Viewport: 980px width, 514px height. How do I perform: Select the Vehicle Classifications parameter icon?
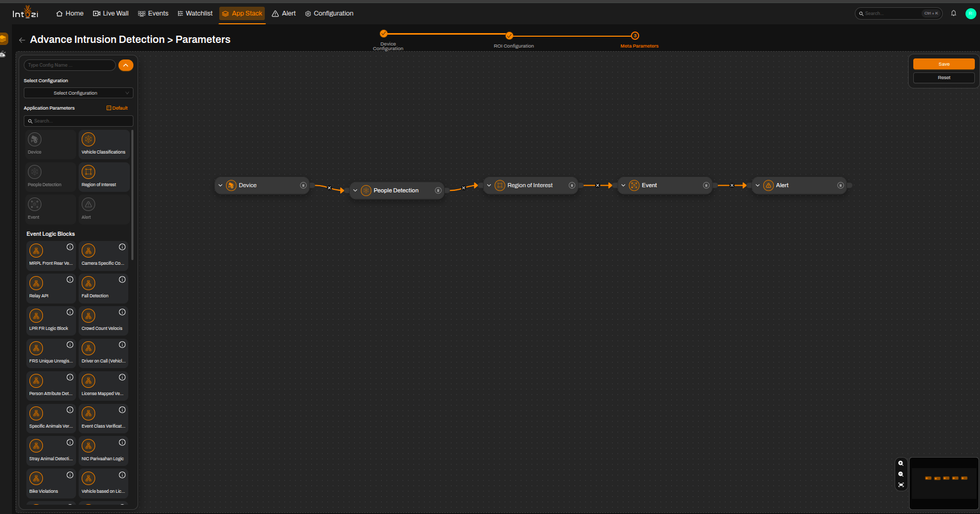[88, 139]
